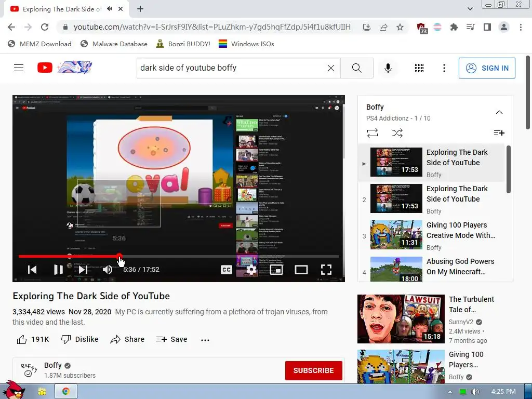
Task: Open MEMZ Download bookmark
Action: coord(39,44)
